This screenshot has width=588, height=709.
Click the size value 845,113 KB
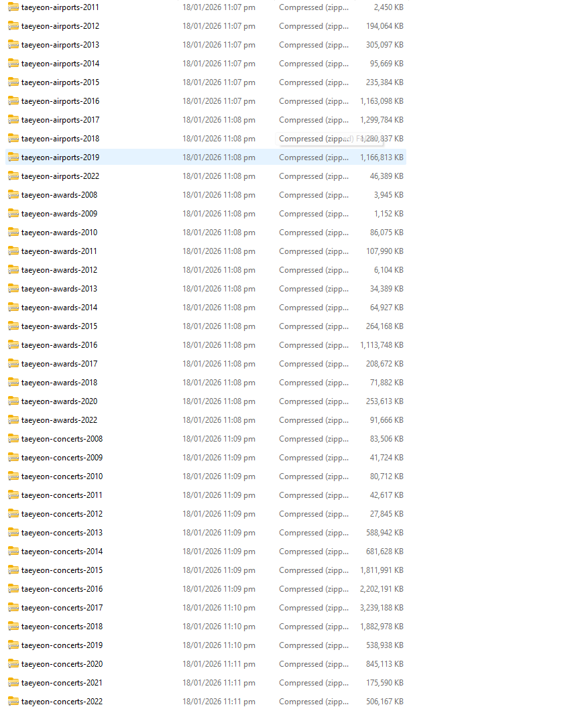[385, 664]
